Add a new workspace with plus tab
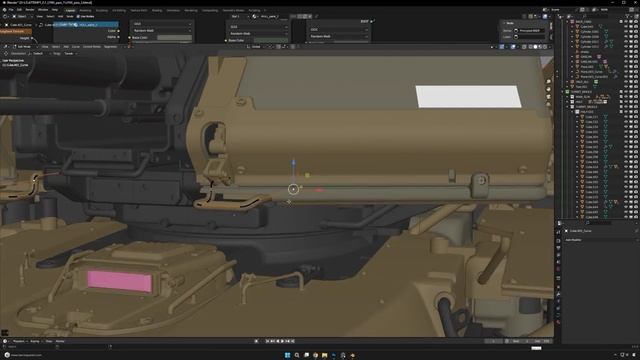This screenshot has width=640, height=360. point(265,10)
